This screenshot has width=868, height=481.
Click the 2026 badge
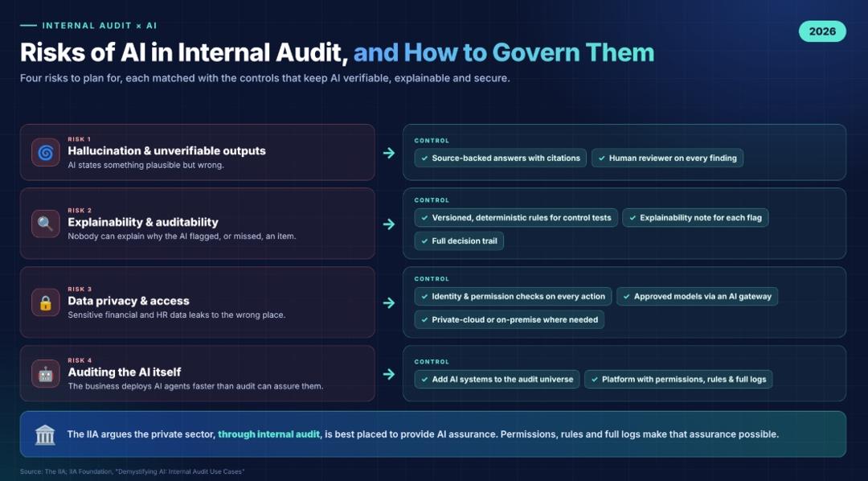(822, 31)
